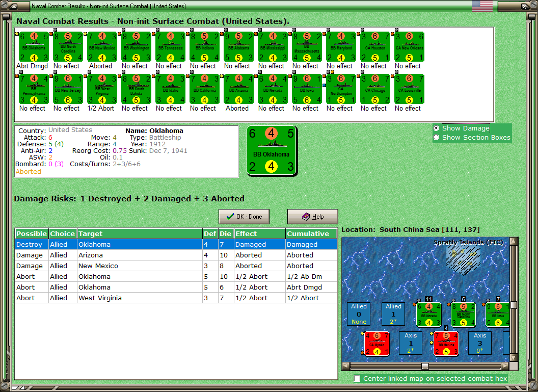Select the BB Maryland unit counter
538x392 pixels.
[341, 47]
